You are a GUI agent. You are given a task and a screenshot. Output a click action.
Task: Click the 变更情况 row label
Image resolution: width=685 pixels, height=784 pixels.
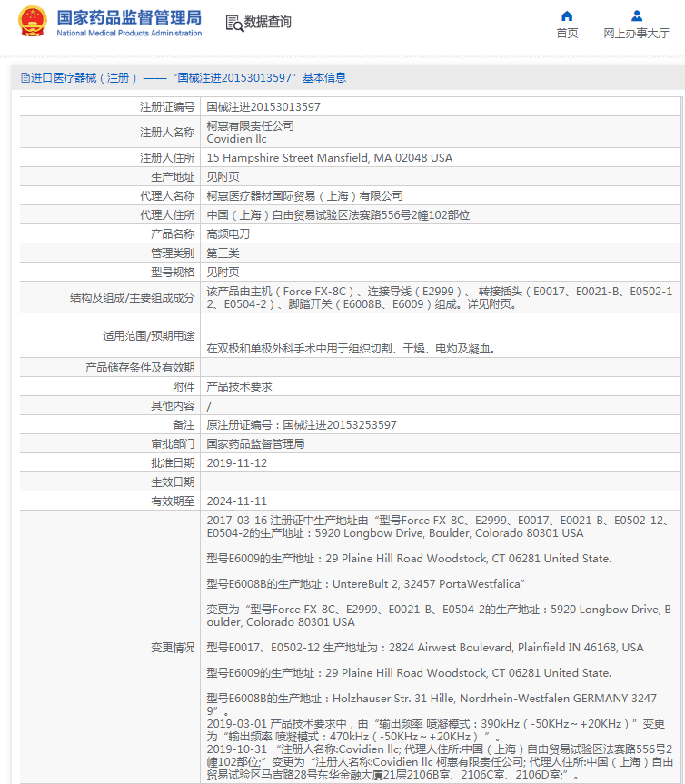click(x=172, y=647)
